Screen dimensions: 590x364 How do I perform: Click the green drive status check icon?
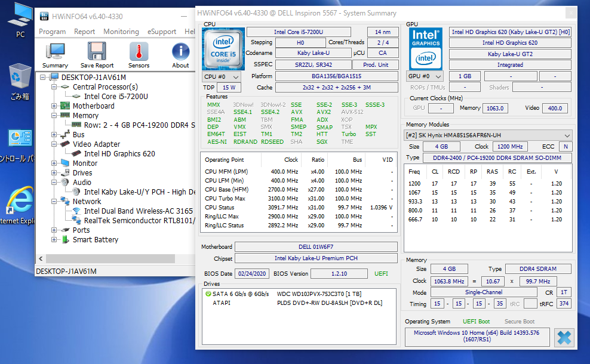pos(208,294)
